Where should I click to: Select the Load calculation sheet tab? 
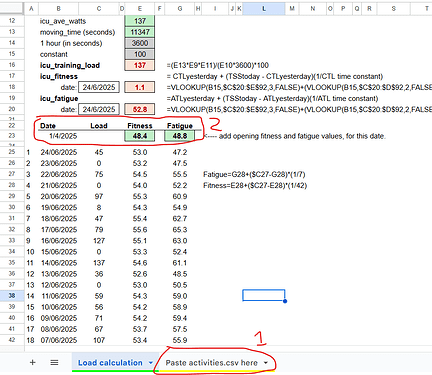point(110,363)
